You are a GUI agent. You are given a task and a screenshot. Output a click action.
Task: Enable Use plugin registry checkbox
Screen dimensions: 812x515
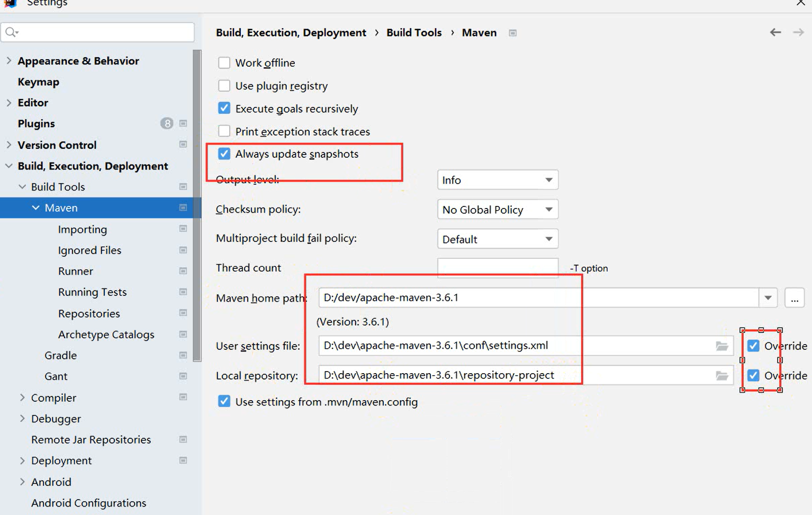coord(224,86)
